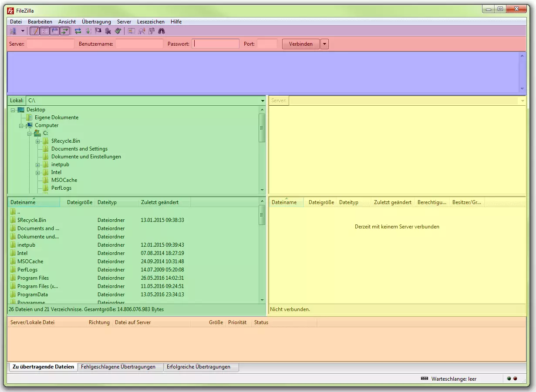Viewport: 536px width, 392px height.
Task: Open the Site Manager icon
Action: (x=13, y=31)
